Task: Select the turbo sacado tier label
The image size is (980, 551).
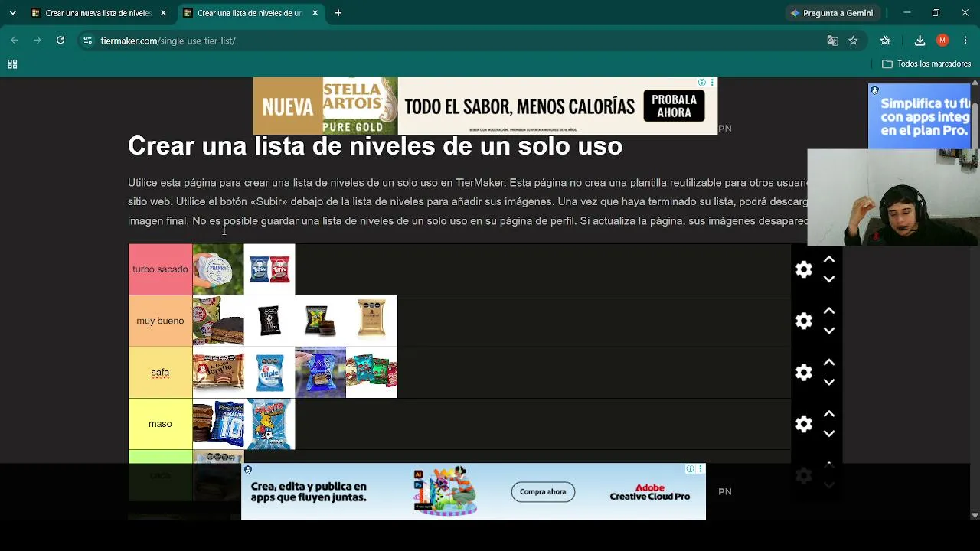Action: [160, 269]
